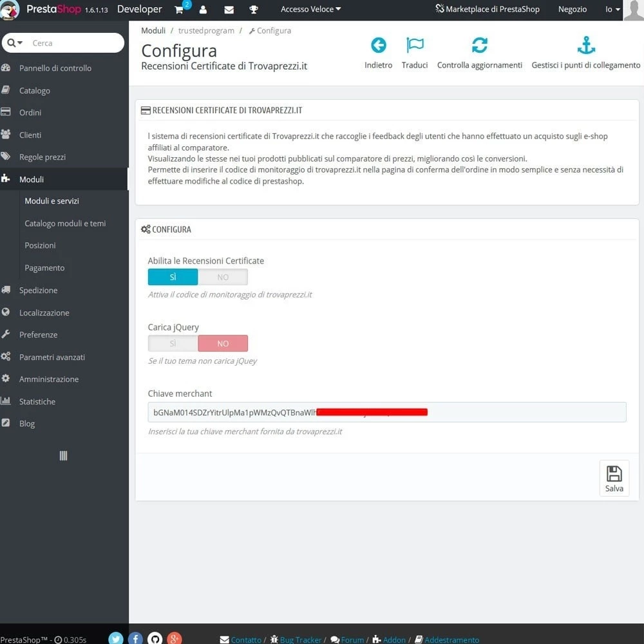This screenshot has height=644, width=644.
Task: Click the Google Plus icon in footer
Action: coord(174,638)
